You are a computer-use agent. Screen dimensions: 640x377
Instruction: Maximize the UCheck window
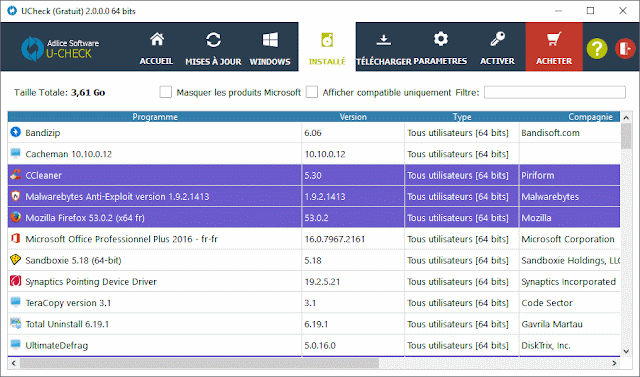(x=590, y=11)
